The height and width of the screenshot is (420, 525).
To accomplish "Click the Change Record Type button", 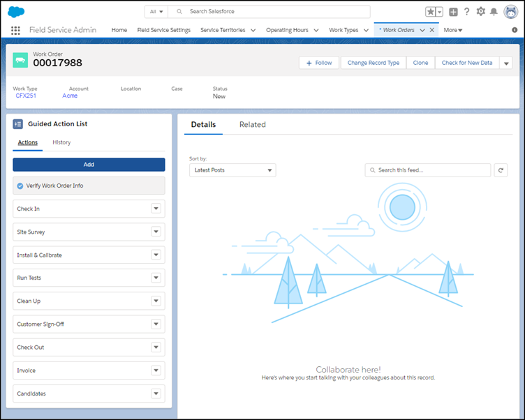I will pos(374,63).
